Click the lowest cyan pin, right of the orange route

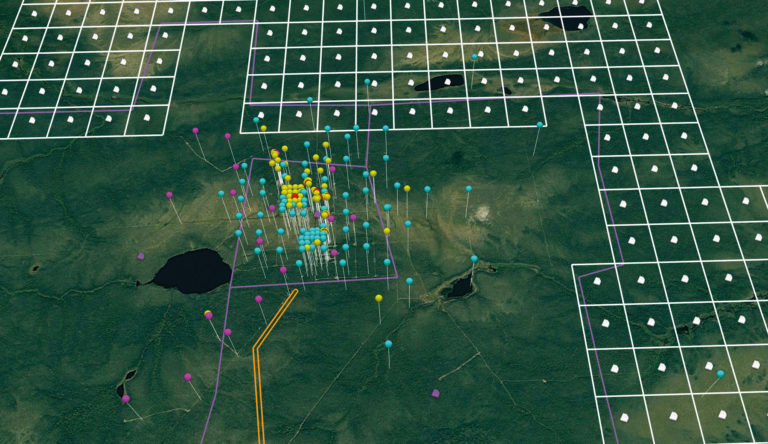388,344
